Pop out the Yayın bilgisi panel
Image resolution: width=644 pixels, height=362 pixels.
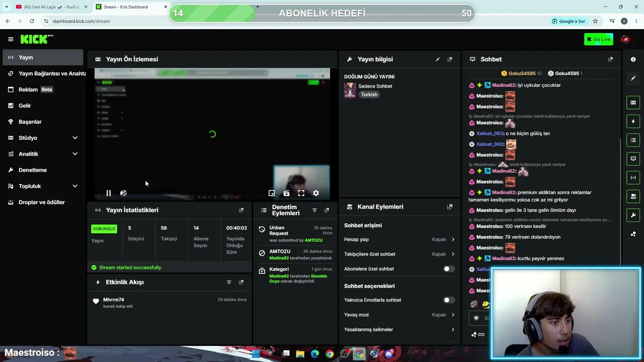pyautogui.click(x=450, y=59)
